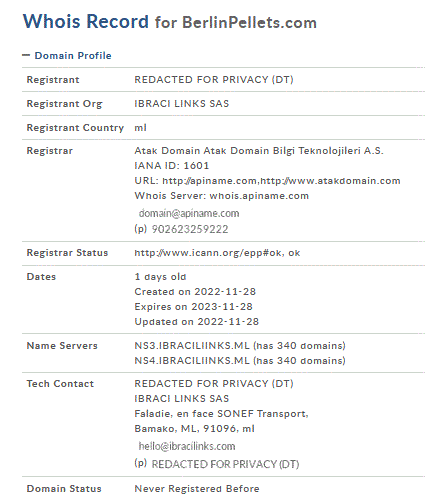Click the IANA ID 1601 line
Screen dimensions: 425x501
(x=172, y=166)
